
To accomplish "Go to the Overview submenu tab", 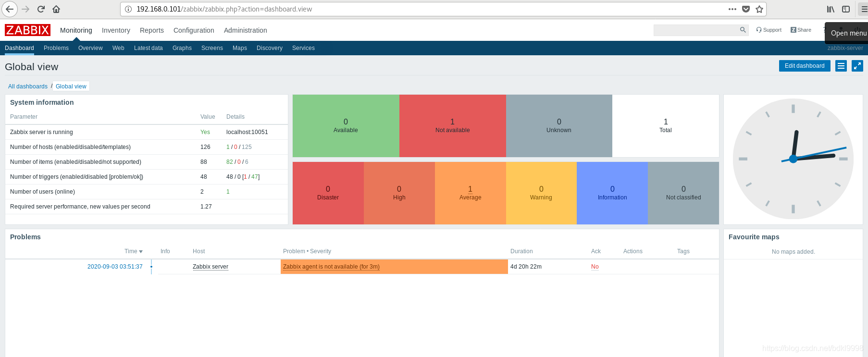I will (90, 48).
